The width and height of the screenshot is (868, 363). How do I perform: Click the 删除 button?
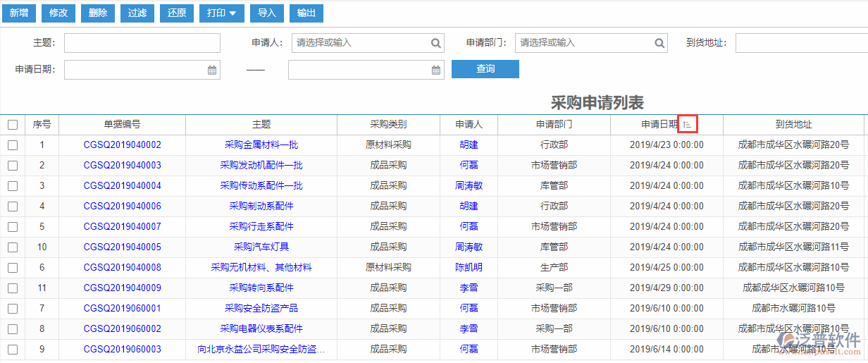tap(98, 13)
